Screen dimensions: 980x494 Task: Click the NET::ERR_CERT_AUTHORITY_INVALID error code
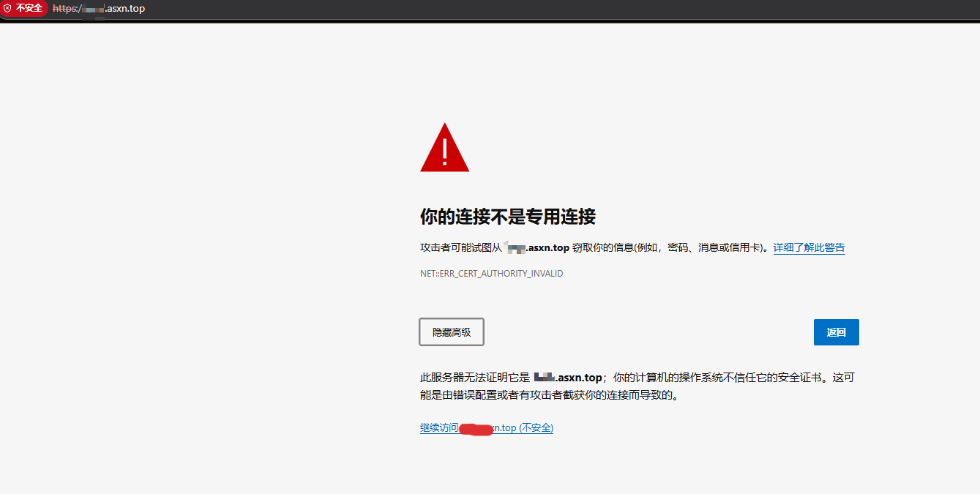tap(491, 274)
